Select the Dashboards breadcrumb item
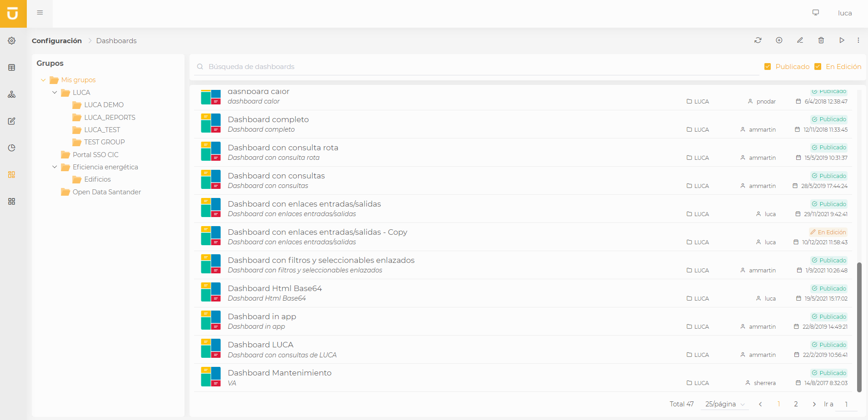868x420 pixels. (116, 40)
